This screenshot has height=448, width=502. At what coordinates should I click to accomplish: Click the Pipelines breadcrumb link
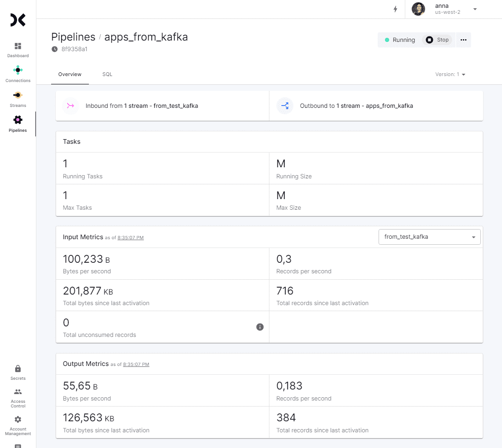click(x=73, y=37)
